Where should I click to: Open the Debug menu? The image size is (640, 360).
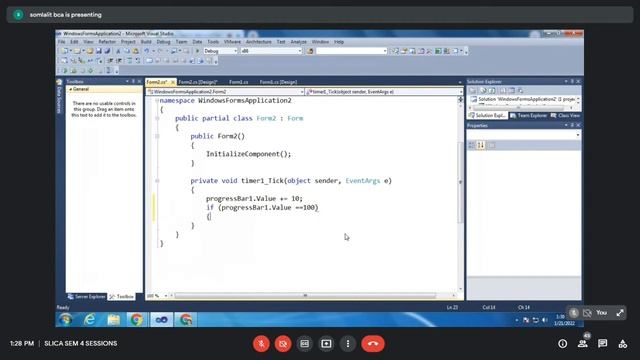163,42
